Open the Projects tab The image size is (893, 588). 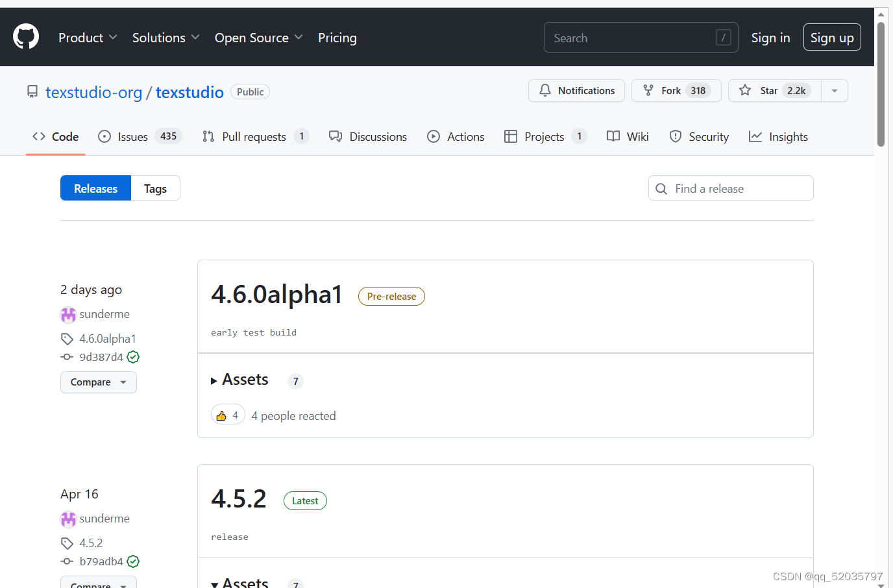(x=546, y=136)
